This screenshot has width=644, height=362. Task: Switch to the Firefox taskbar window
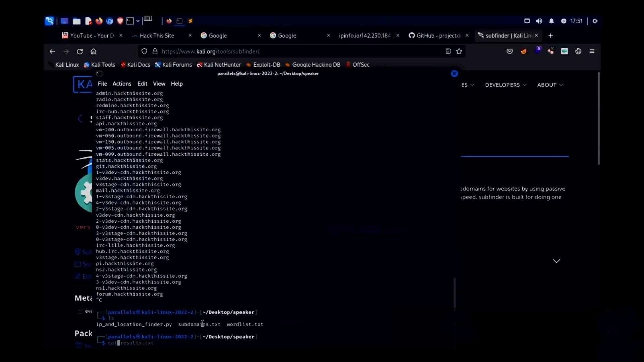(169, 21)
